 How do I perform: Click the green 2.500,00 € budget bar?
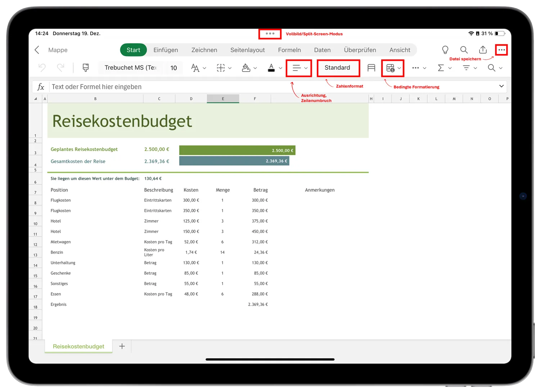237,150
